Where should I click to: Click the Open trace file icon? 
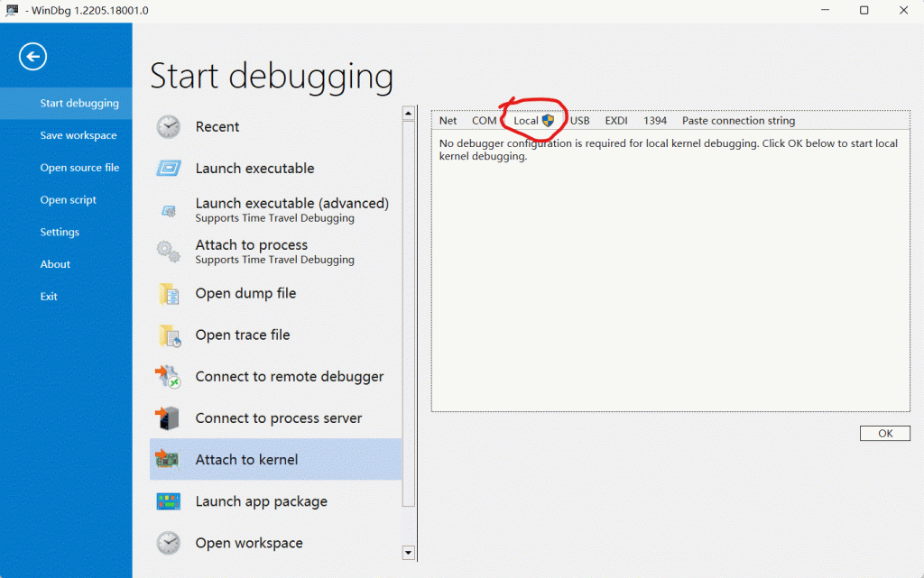[x=169, y=335]
